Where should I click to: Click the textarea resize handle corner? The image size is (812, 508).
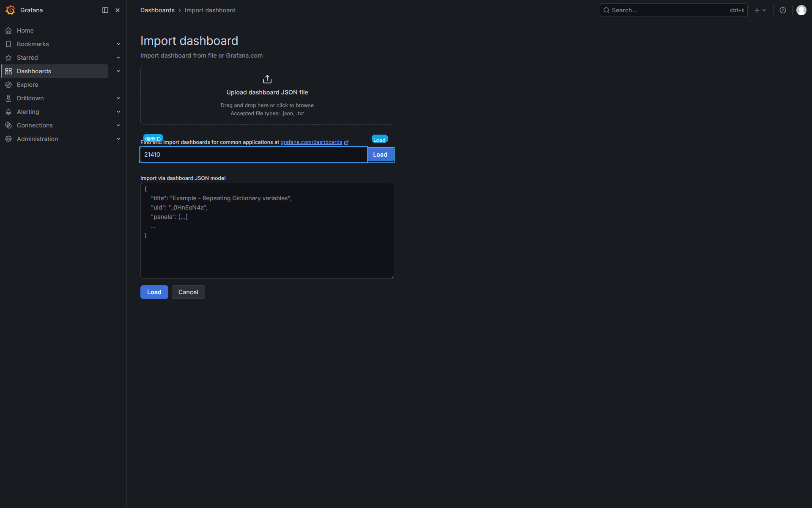pyautogui.click(x=392, y=276)
